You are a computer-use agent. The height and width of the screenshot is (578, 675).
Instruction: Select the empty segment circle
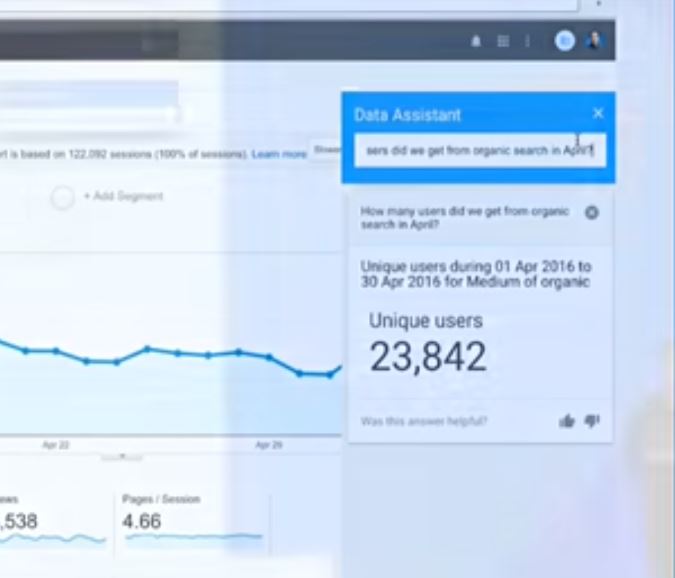62,198
